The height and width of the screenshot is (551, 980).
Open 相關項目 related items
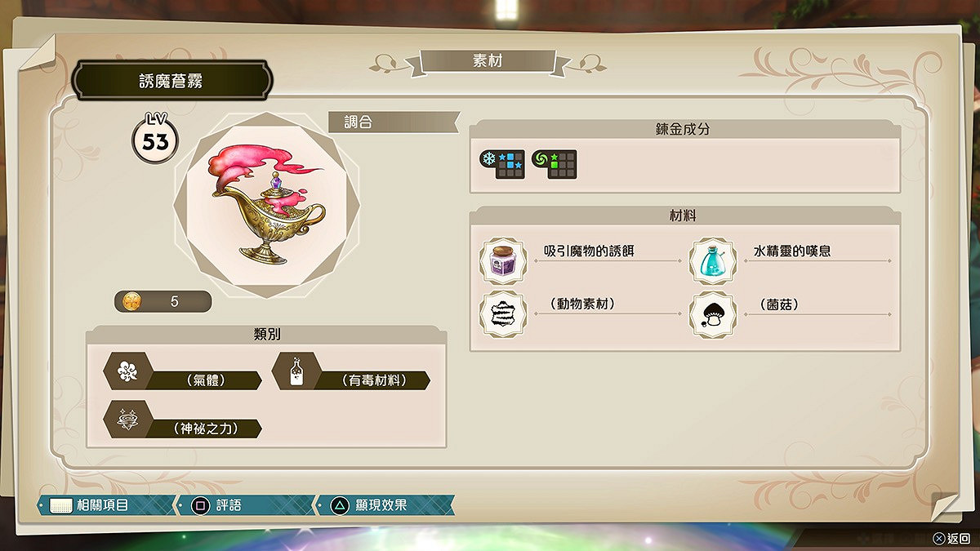tap(107, 505)
